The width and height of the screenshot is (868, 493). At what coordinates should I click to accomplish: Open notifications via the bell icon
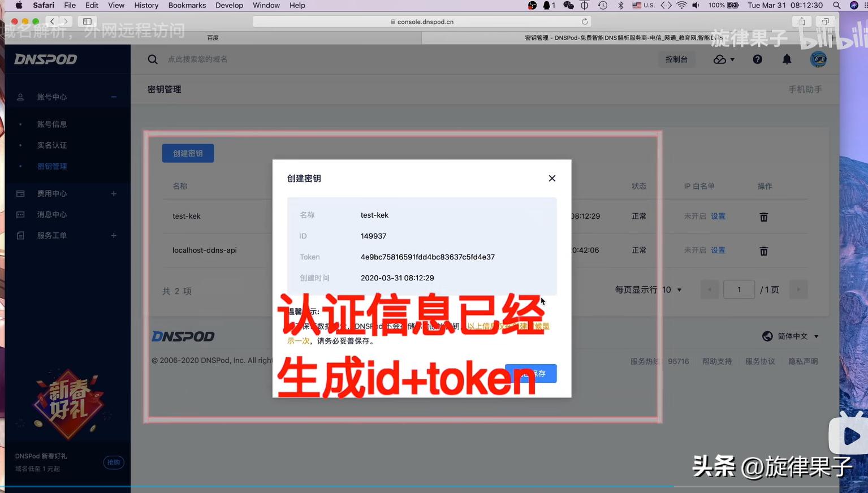[787, 59]
